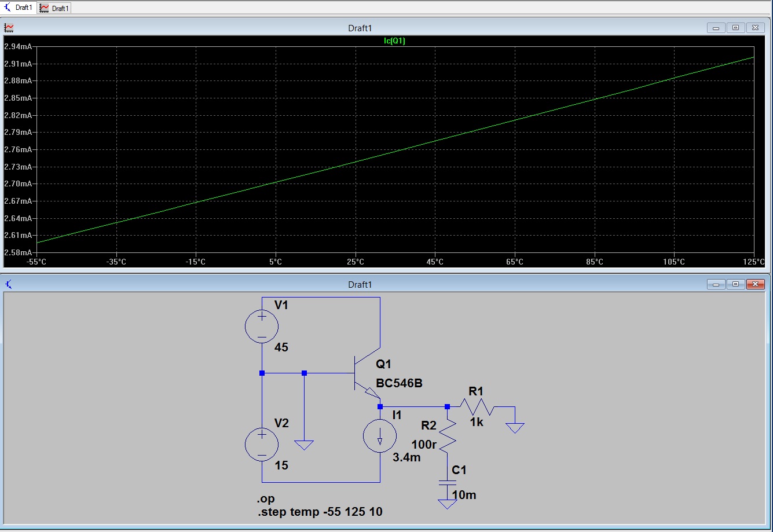Click the BC546B model label
Viewport: 773px width, 532px height.
pyautogui.click(x=399, y=383)
